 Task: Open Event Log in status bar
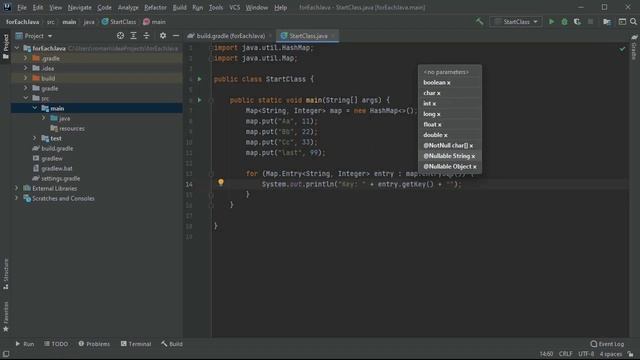coord(607,344)
